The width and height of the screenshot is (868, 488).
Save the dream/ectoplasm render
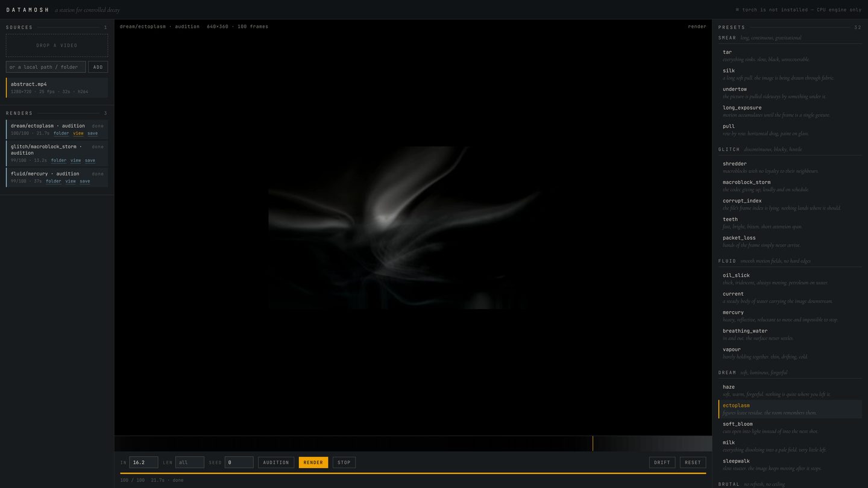click(92, 133)
